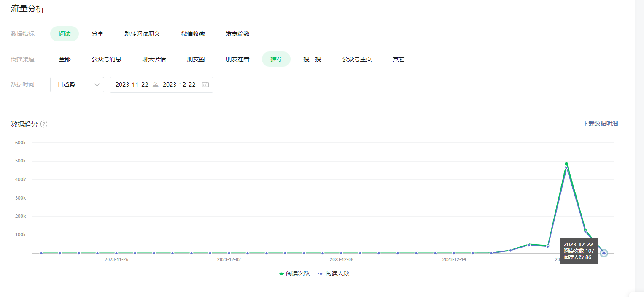Click the 500k y-axis label
The width and height of the screenshot is (644, 297).
click(20, 161)
